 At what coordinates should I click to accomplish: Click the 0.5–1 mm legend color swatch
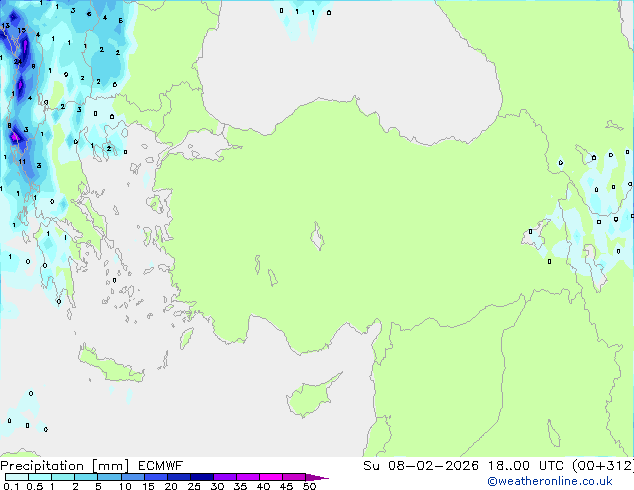click(x=40, y=477)
